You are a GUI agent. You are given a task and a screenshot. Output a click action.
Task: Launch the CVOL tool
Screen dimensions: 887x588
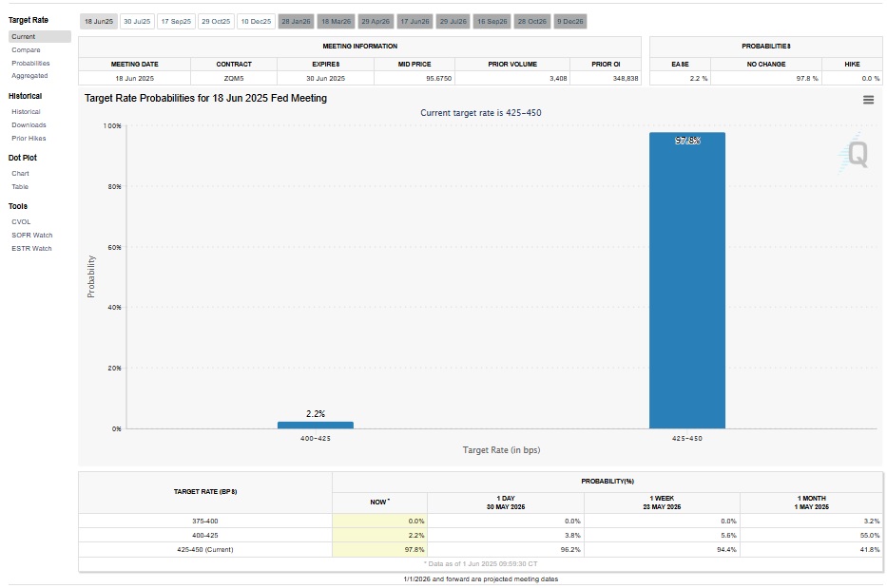pyautogui.click(x=21, y=221)
